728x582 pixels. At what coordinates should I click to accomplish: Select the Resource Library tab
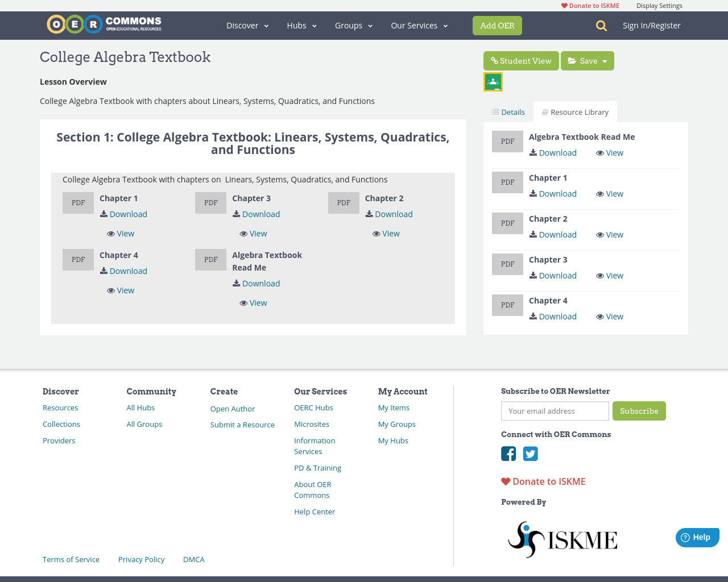pos(575,112)
